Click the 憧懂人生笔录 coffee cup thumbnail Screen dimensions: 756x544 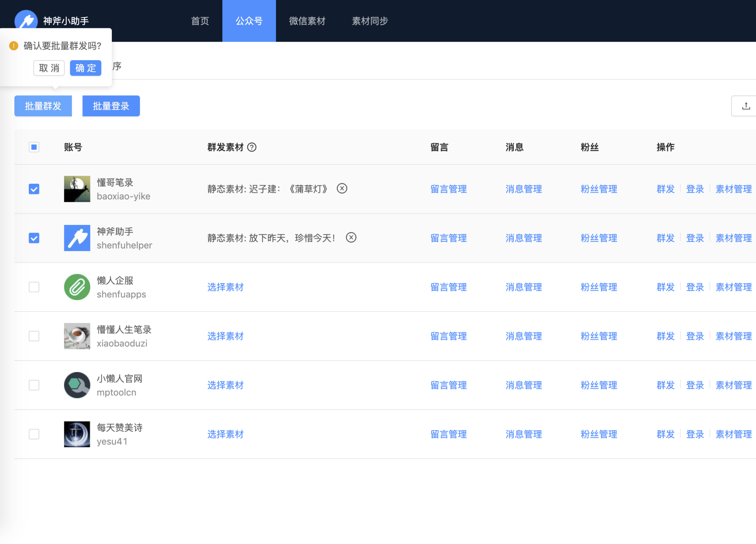click(x=77, y=336)
